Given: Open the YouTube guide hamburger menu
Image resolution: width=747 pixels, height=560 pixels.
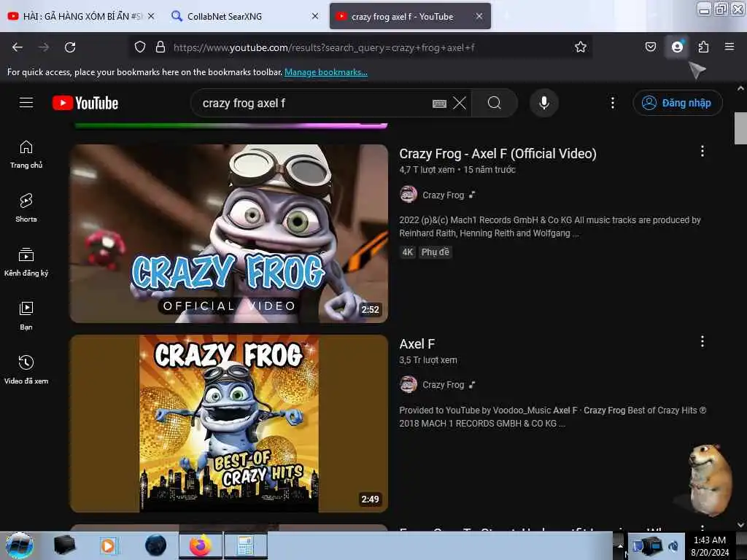Looking at the screenshot, I should click(x=26, y=103).
